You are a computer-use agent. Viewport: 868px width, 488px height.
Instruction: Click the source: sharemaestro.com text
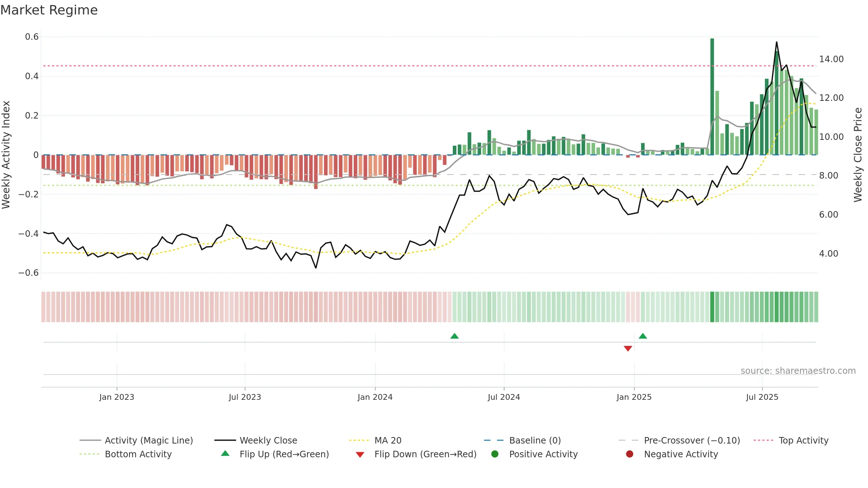798,371
